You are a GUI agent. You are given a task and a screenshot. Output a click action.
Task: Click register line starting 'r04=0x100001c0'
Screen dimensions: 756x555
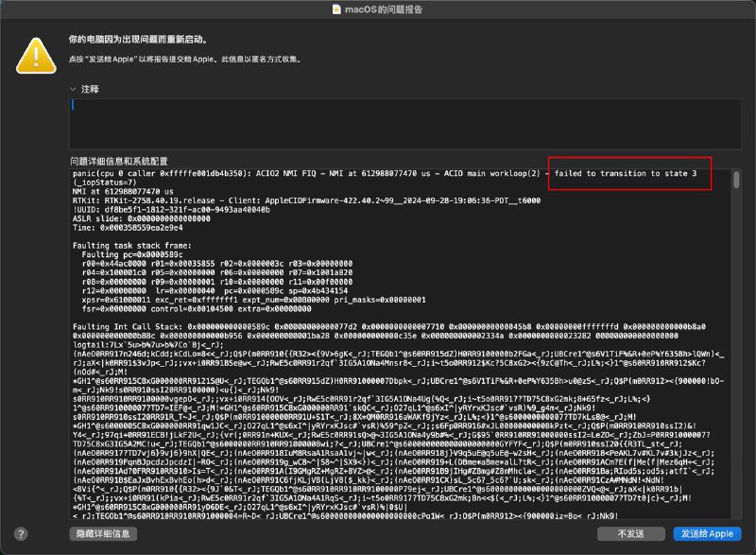click(217, 272)
